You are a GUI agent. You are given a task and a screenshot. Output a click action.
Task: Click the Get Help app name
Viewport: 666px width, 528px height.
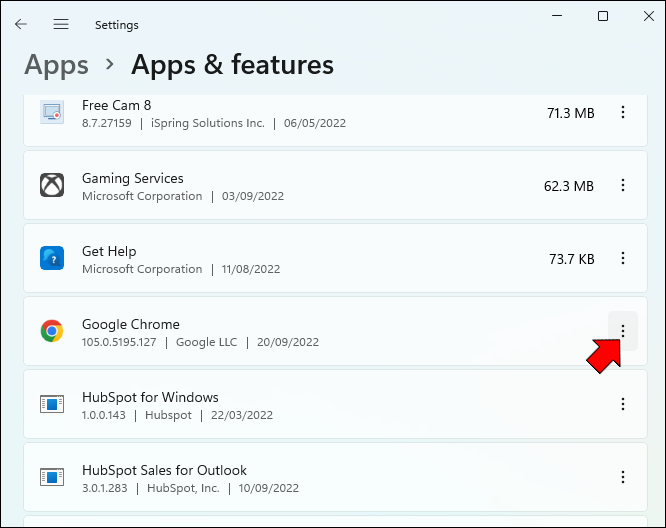[109, 251]
